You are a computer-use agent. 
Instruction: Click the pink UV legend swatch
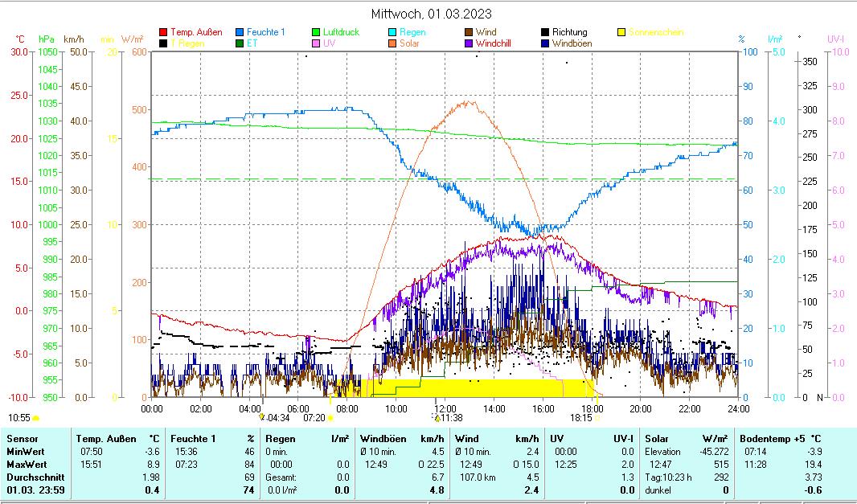click(316, 43)
